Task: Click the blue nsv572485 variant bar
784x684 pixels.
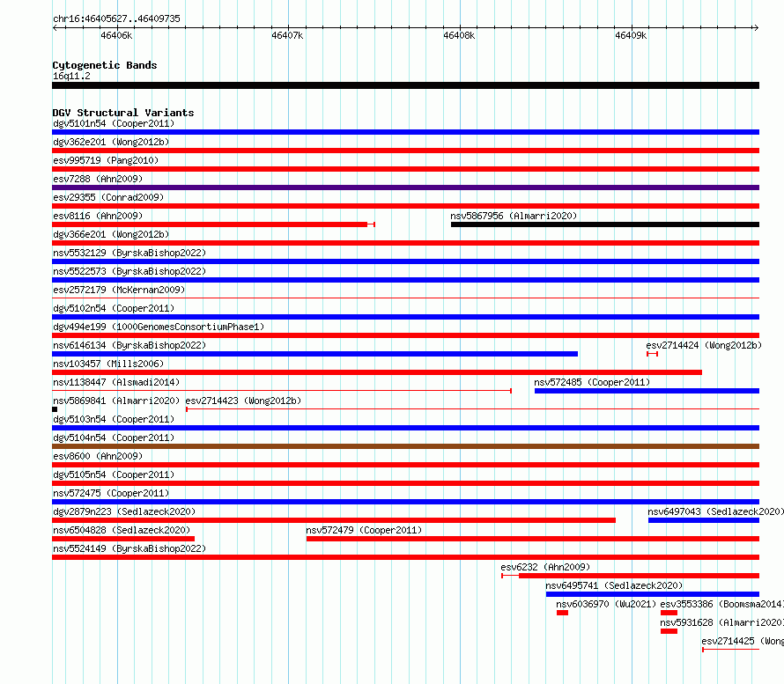Action: click(x=647, y=391)
